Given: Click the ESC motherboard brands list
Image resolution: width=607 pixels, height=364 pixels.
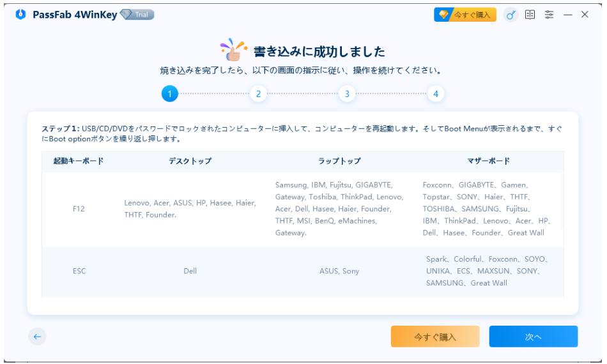Looking at the screenshot, I should click(x=489, y=271).
